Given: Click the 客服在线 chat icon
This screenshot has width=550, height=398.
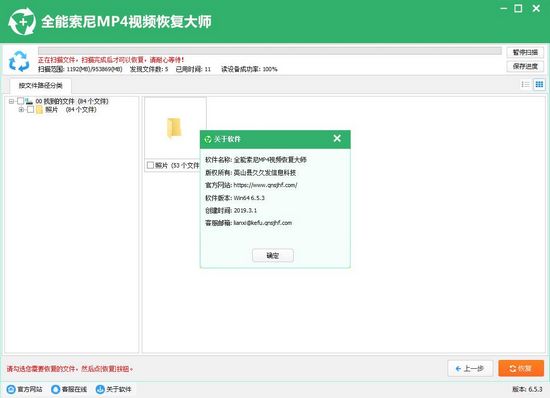Looking at the screenshot, I should (55, 389).
